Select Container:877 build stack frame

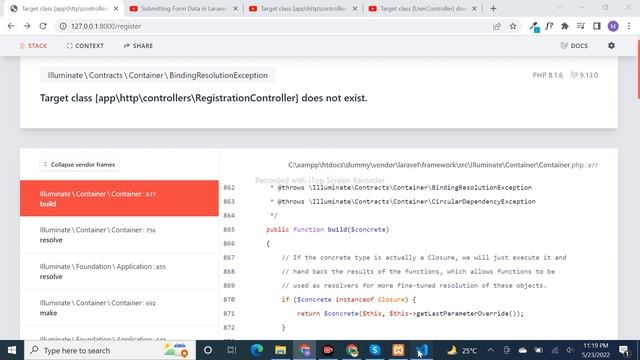pos(119,198)
